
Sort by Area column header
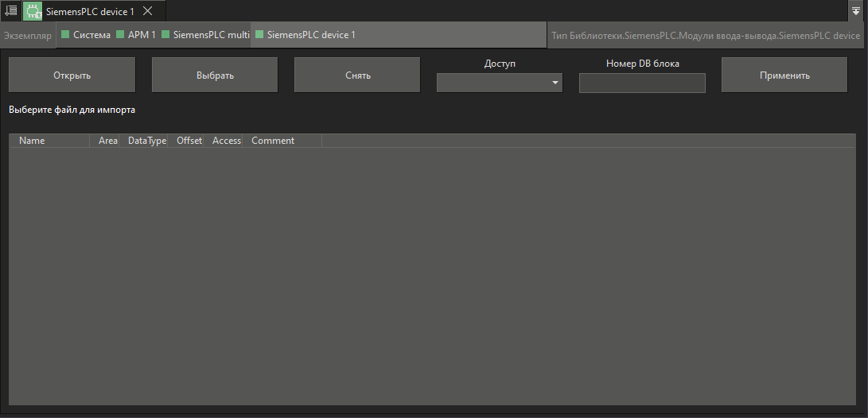point(105,141)
